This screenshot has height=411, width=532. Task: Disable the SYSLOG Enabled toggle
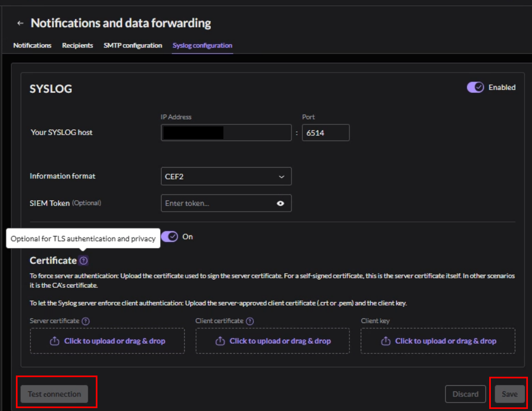point(475,87)
